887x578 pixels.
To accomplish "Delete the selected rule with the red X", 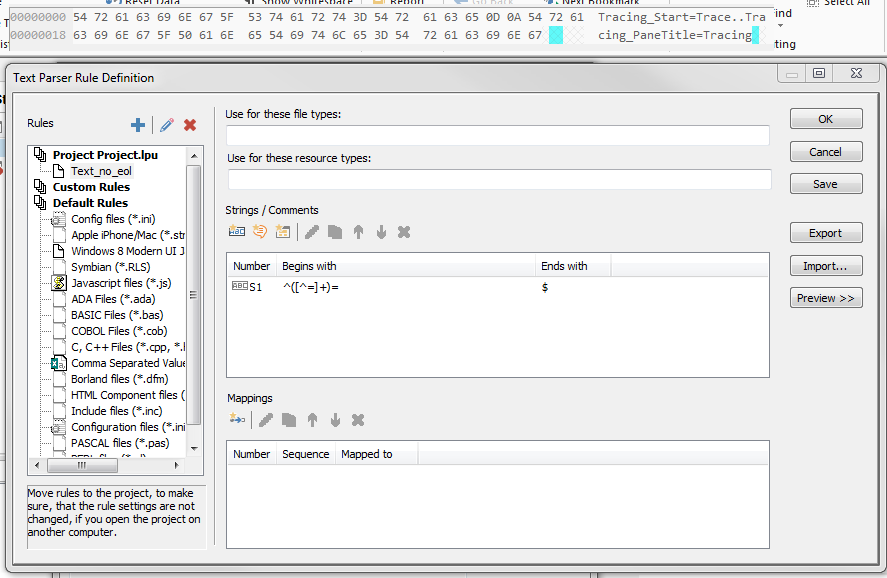I will (190, 125).
